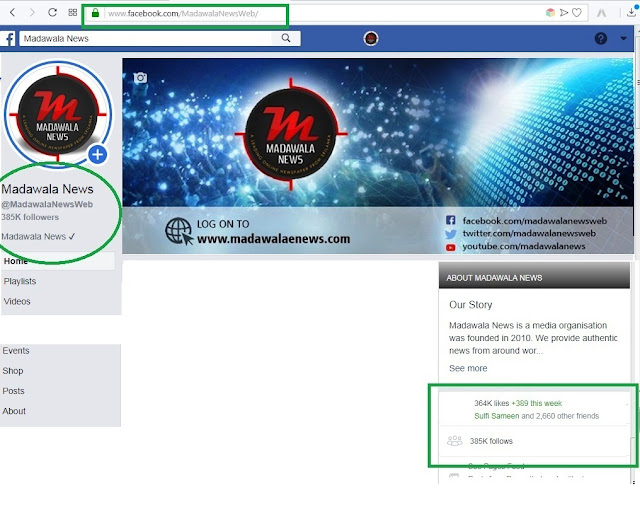Go forward with browser forward arrow
This screenshot has height=517, width=640.
32,13
